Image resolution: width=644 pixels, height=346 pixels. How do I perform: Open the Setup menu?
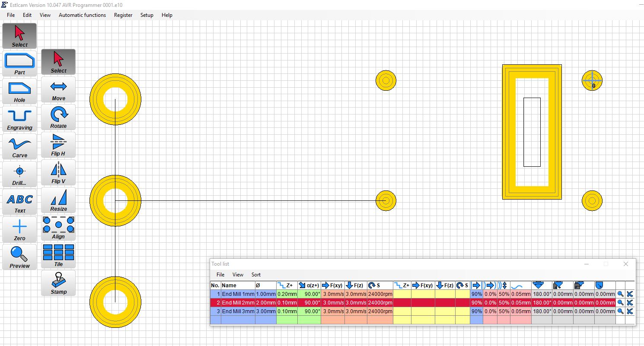pos(147,15)
